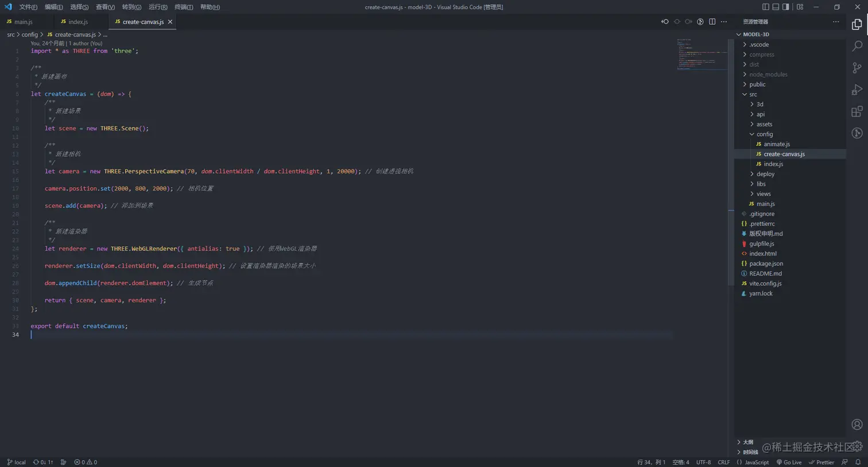This screenshot has height=467, width=868.
Task: Open the Accounts icon in activity bar
Action: point(857,424)
